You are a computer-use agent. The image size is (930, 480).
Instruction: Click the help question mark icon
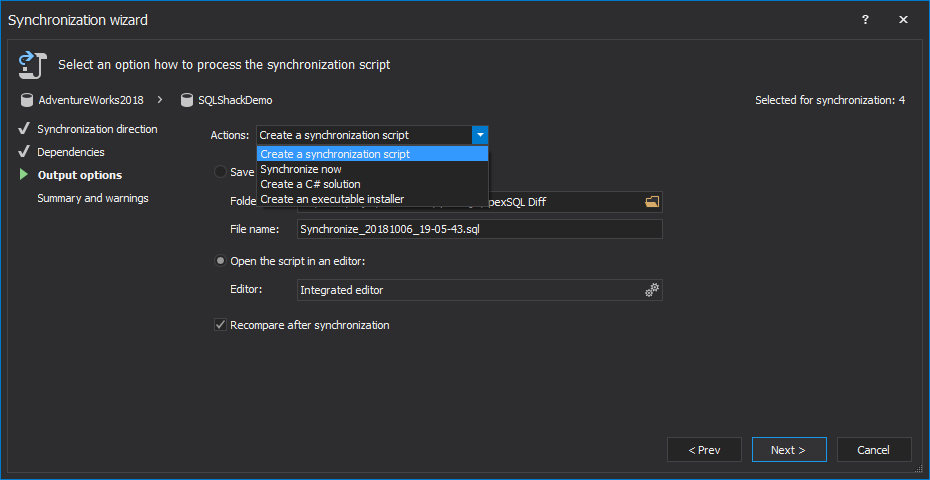865,19
